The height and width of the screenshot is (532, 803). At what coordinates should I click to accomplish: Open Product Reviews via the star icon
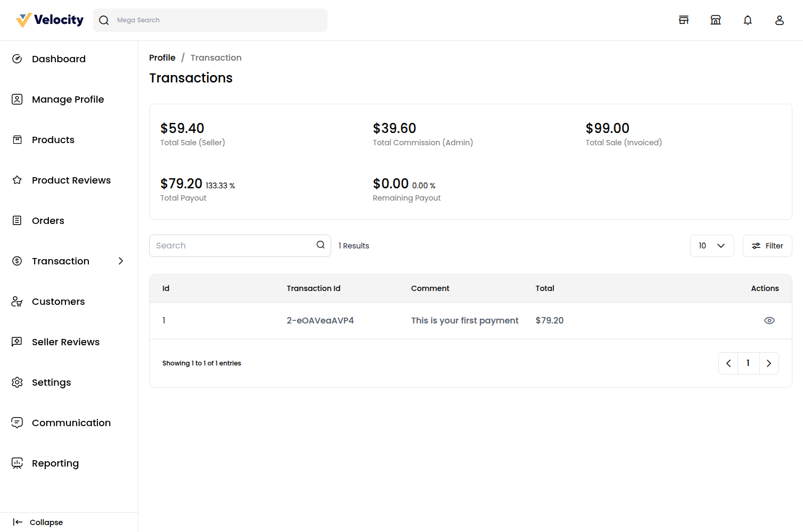click(x=17, y=180)
